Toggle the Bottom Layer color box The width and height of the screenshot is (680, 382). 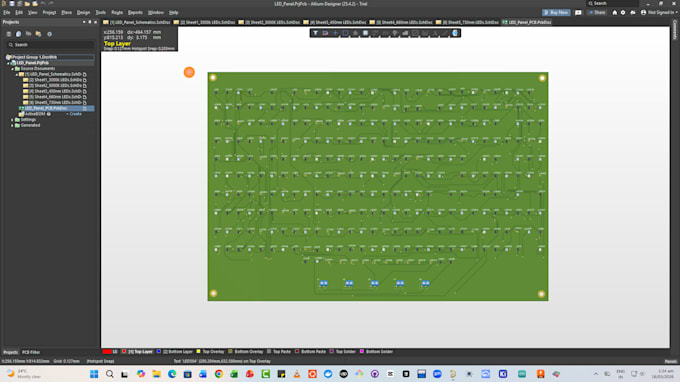tap(159, 352)
